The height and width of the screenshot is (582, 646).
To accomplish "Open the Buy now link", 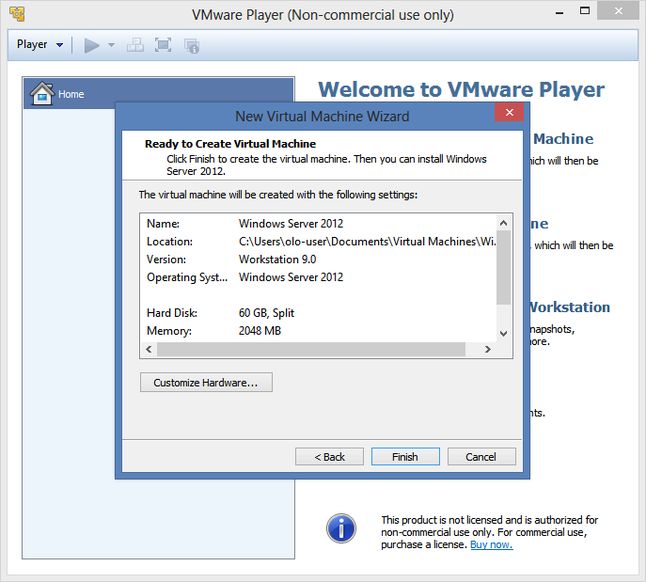I will tap(492, 544).
